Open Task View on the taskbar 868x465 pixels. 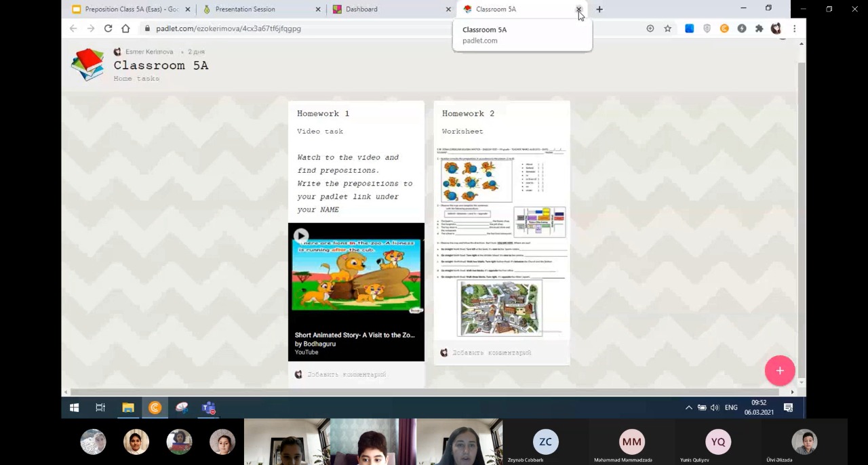pos(100,407)
